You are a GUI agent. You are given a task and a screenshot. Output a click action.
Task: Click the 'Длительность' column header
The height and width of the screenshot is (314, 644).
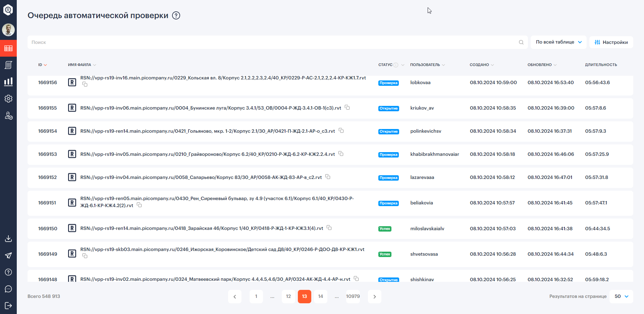(x=601, y=65)
